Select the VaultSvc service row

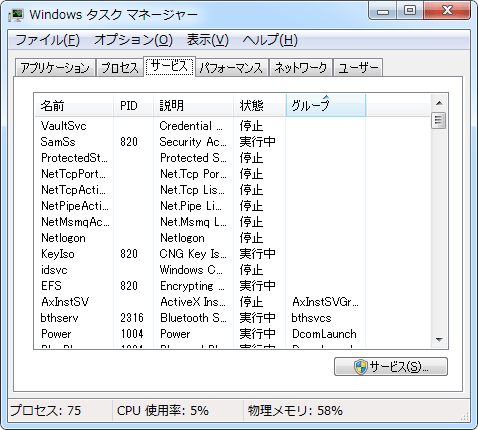coord(200,126)
